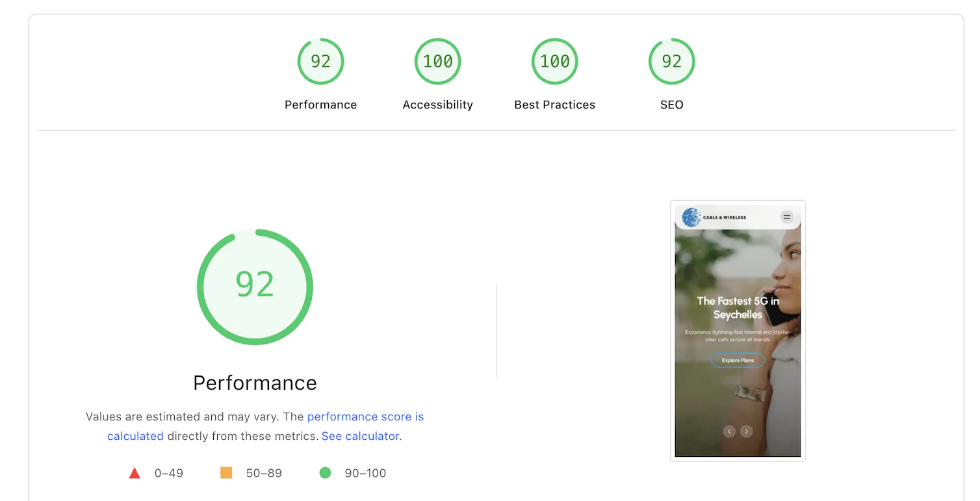Select the SEO label in the score summary

(x=671, y=105)
